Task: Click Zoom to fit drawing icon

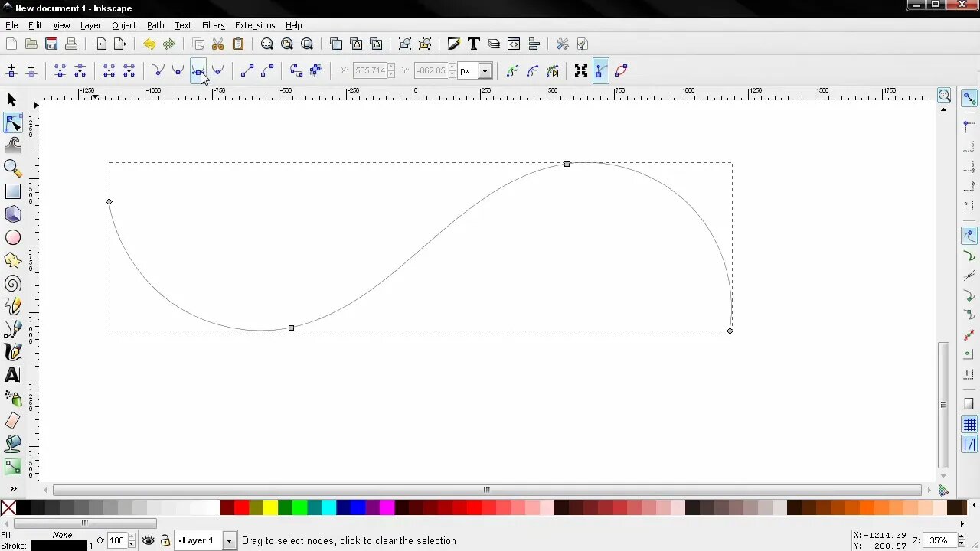Action: (287, 44)
